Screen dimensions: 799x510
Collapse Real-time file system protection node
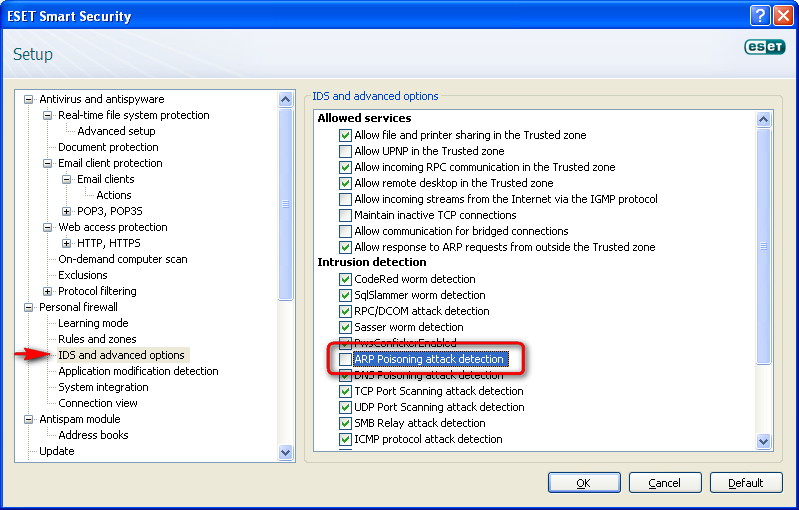point(47,115)
